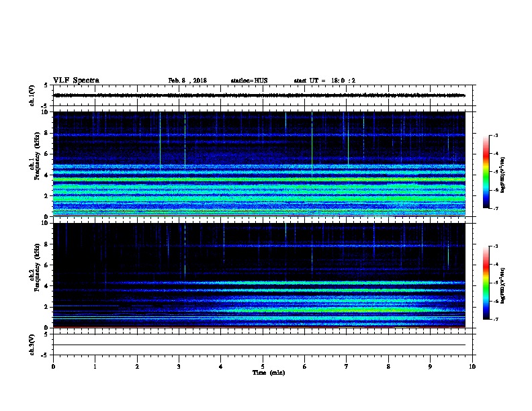Click the ch.1 voltage waveform trace
This screenshot has height=411, width=532.
pyautogui.click(x=259, y=95)
